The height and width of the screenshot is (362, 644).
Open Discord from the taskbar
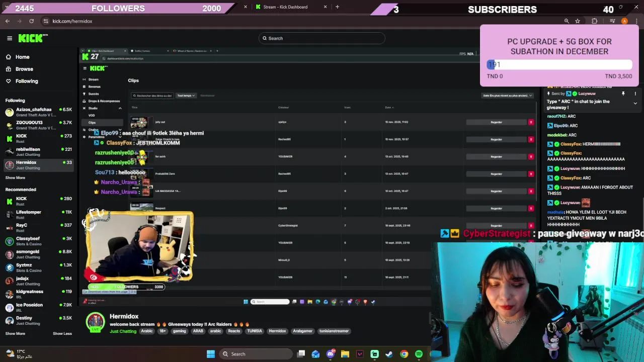[x=330, y=354]
